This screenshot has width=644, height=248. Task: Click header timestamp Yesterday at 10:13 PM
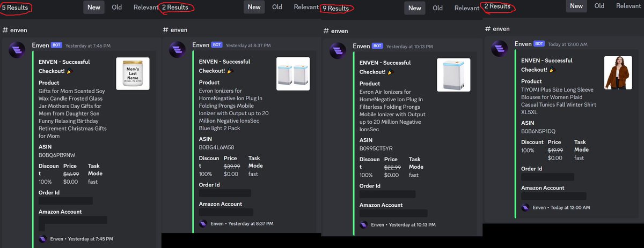[409, 47]
